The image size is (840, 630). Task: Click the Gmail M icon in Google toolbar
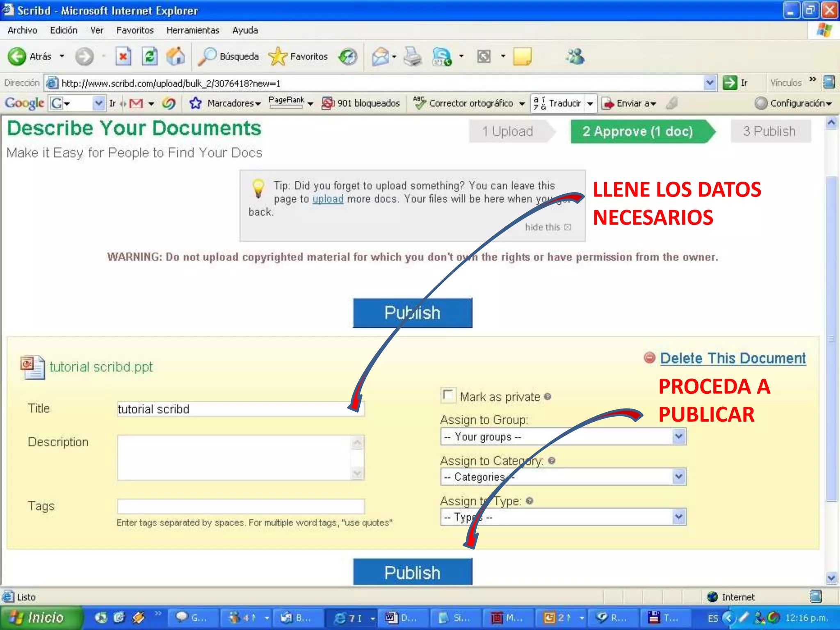[x=136, y=103]
